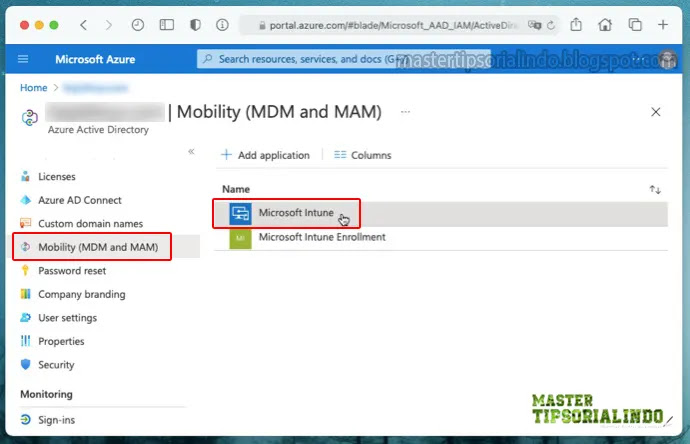The image size is (690, 444).
Task: Click the translate icon in address bar
Action: (535, 25)
